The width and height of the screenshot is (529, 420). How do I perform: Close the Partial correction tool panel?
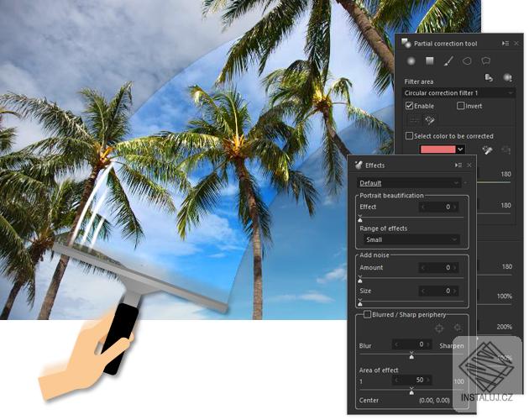pos(516,43)
